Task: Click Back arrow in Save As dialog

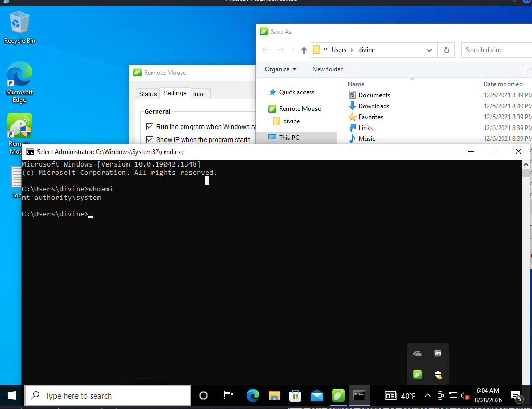Action: [x=265, y=50]
